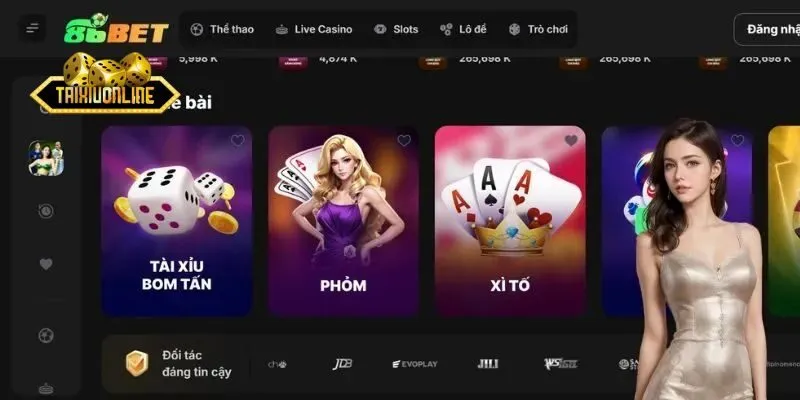Select the soccer ball sidebar icon
Viewport: 800px width, 400px height.
(46, 335)
